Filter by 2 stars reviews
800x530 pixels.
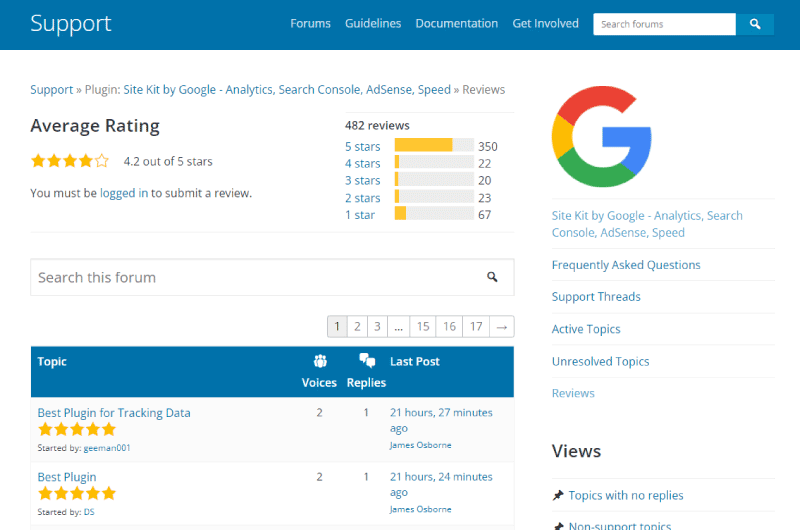[x=362, y=198]
